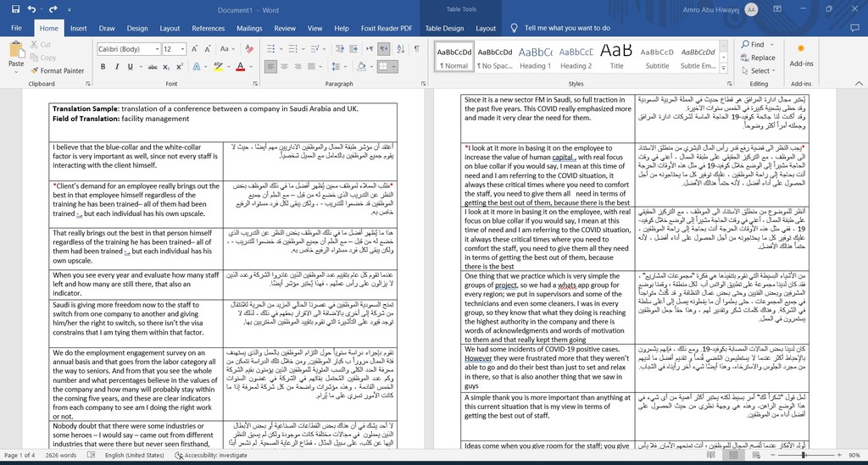
Task: Apply superscript formatting
Action: click(x=180, y=67)
